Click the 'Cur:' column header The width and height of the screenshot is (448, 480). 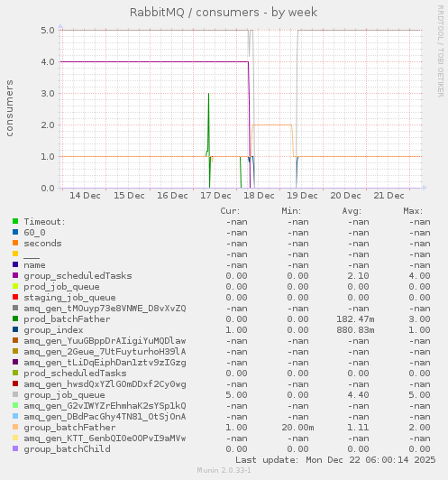tap(230, 211)
